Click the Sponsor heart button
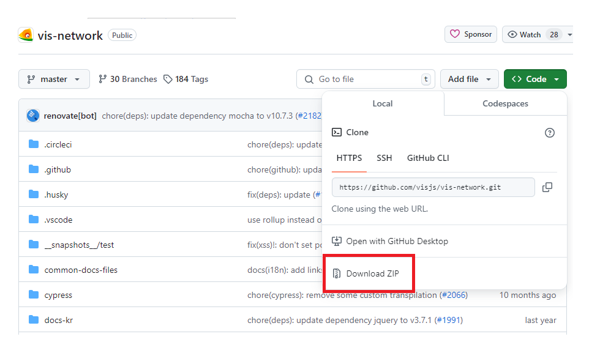600x364 pixels. [x=471, y=34]
